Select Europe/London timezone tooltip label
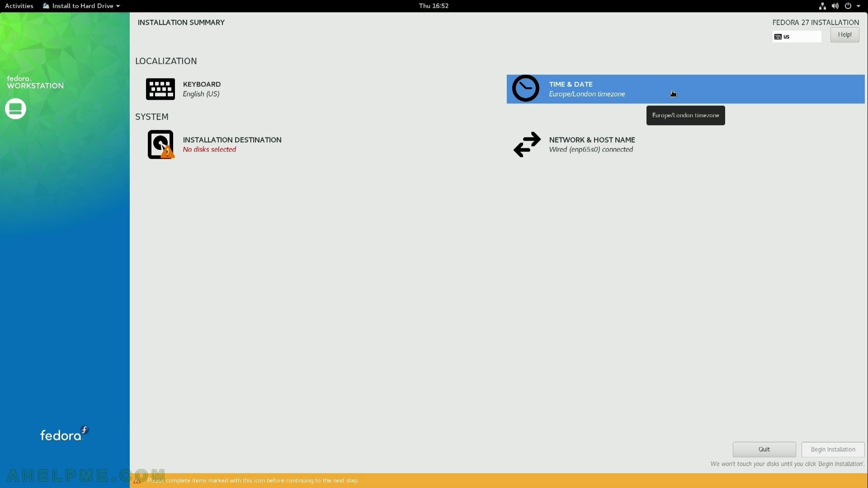The height and width of the screenshot is (488, 868). (685, 115)
